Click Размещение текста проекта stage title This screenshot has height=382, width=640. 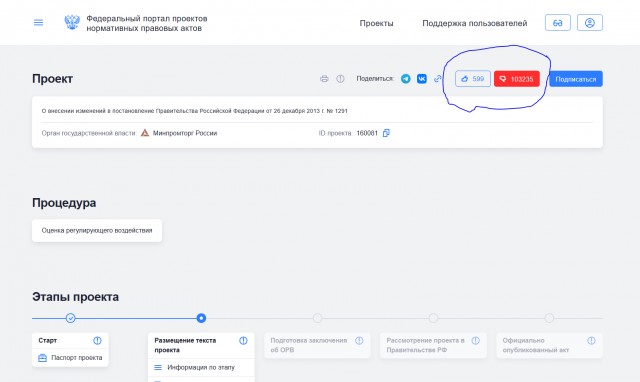[185, 345]
